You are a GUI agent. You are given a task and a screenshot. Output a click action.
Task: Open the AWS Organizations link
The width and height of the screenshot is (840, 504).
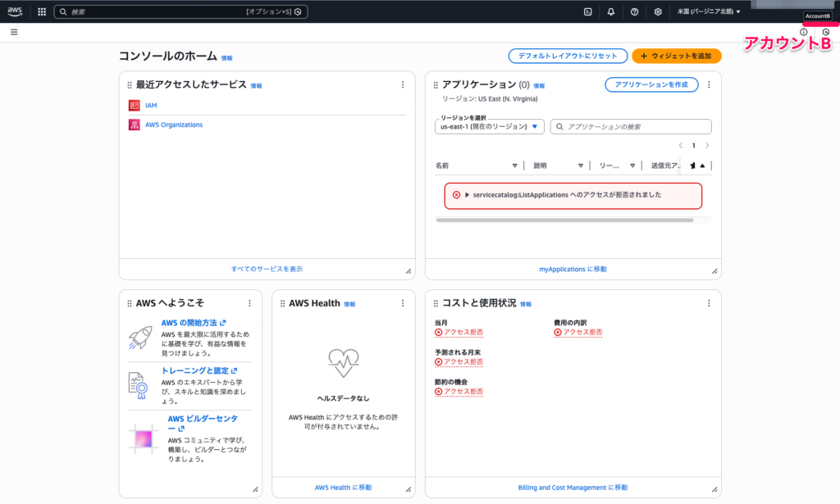coord(174,125)
